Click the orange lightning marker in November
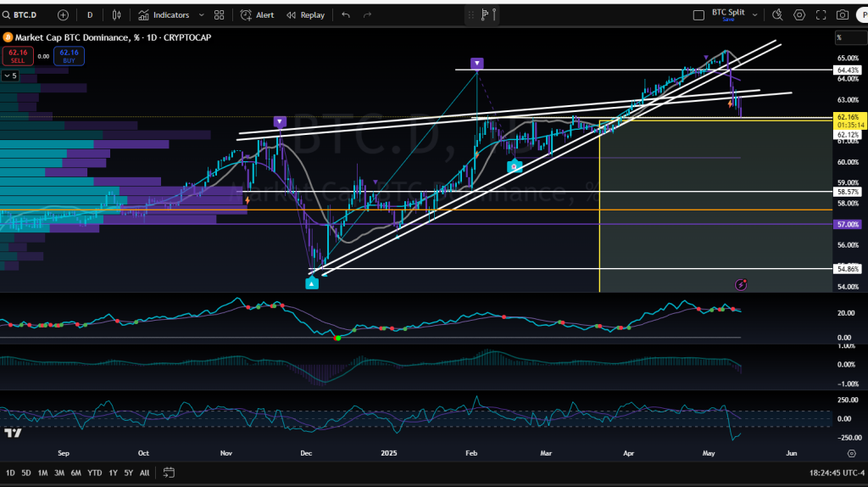 tap(247, 200)
